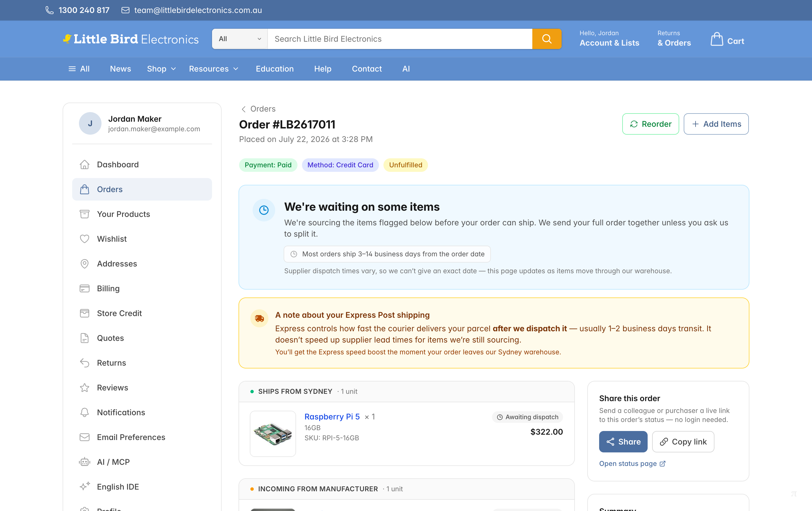Viewport: 812px width, 511px height.
Task: Expand the Resources menu
Action: 213,69
